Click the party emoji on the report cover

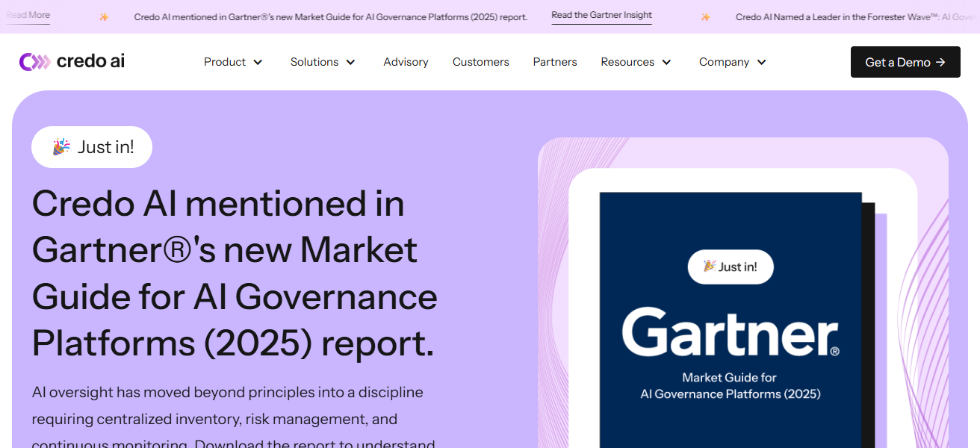click(x=709, y=267)
